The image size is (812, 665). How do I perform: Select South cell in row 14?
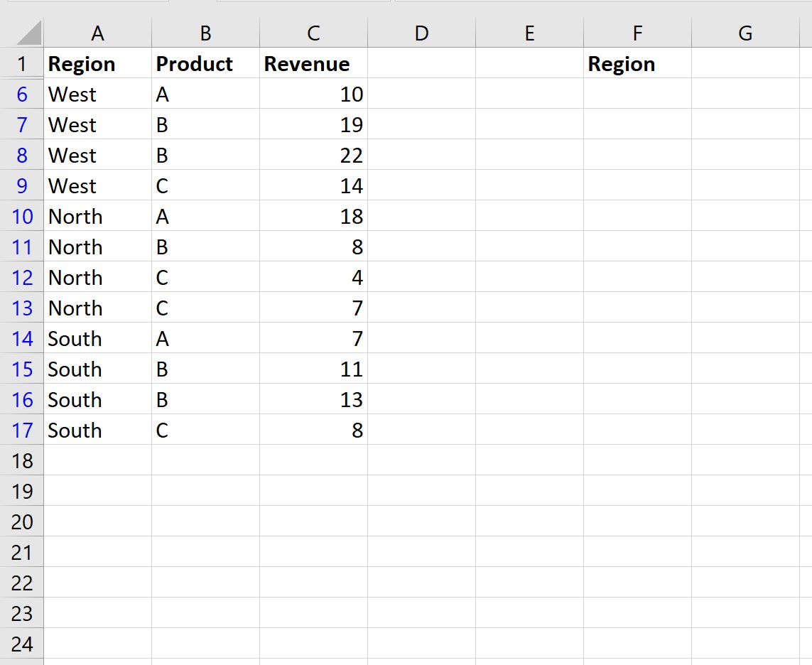(97, 338)
